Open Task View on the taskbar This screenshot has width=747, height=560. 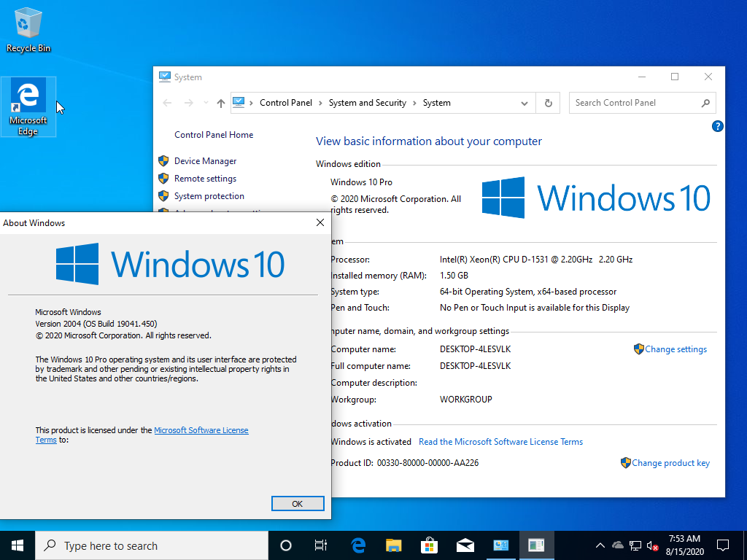click(321, 545)
